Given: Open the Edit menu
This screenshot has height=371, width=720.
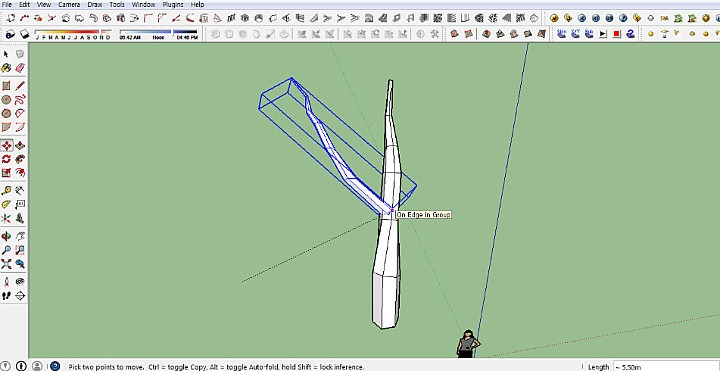Looking at the screenshot, I should 24,5.
